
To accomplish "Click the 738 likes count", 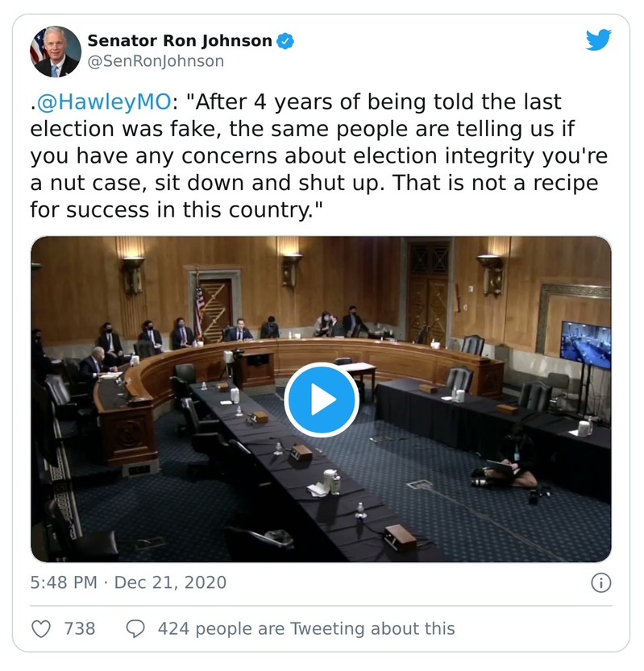I will coord(80,628).
